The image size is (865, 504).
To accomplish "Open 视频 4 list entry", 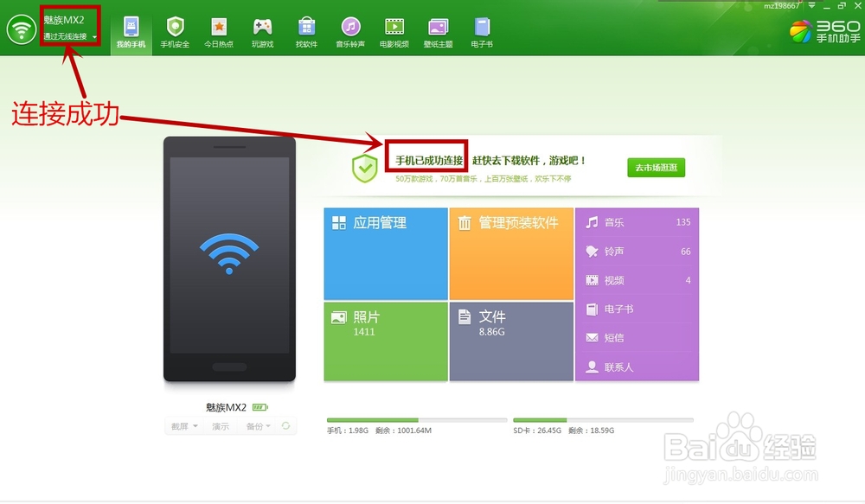I will (638, 280).
